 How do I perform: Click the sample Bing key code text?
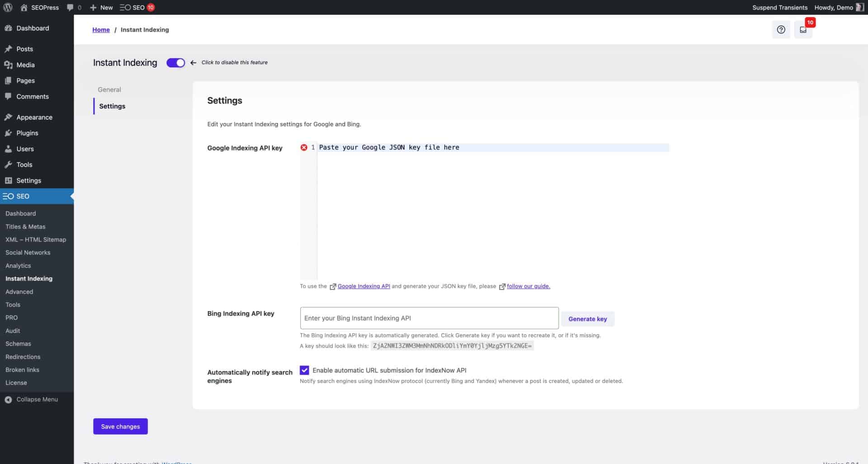click(452, 346)
